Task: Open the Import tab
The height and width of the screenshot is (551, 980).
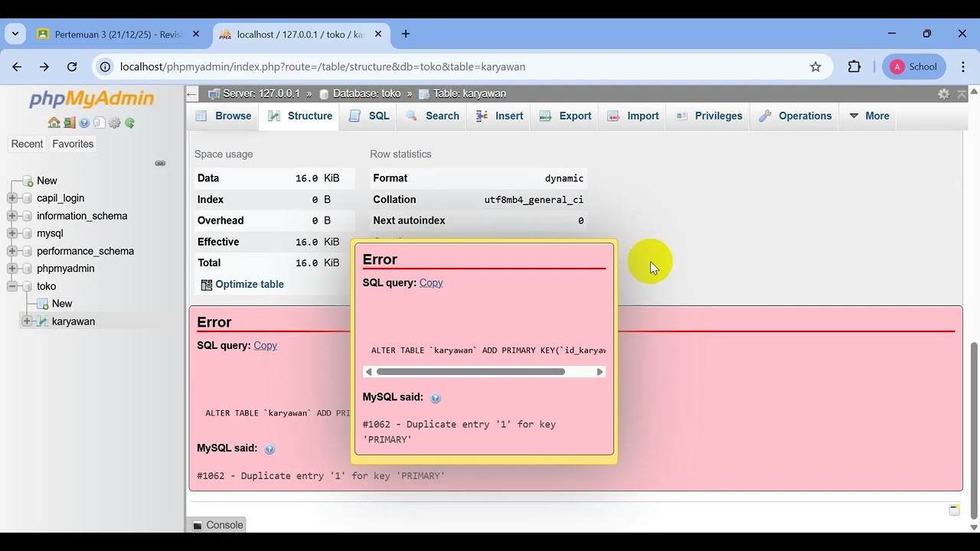Action: [633, 116]
